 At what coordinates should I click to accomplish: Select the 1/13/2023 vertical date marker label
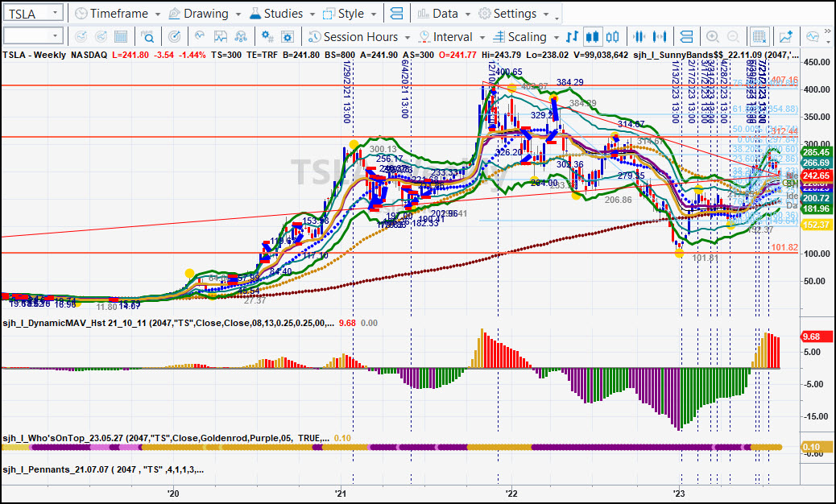[675, 92]
